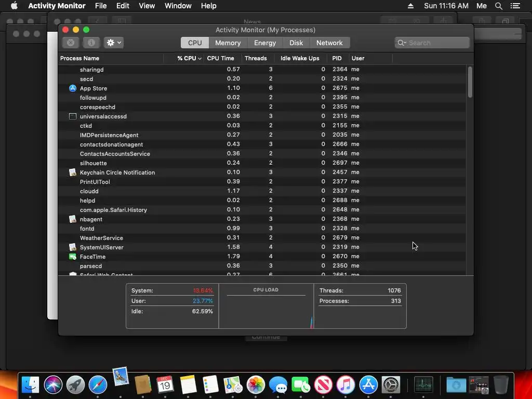The image size is (532, 399).
Task: Click the Search field in Activity Monitor
Action: [432, 43]
